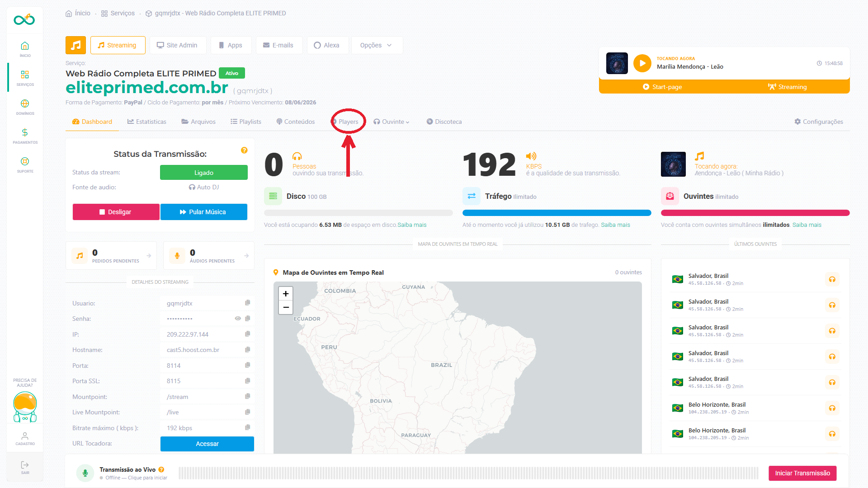The height and width of the screenshot is (488, 868).
Task: Open the Alexa tab
Action: [327, 45]
